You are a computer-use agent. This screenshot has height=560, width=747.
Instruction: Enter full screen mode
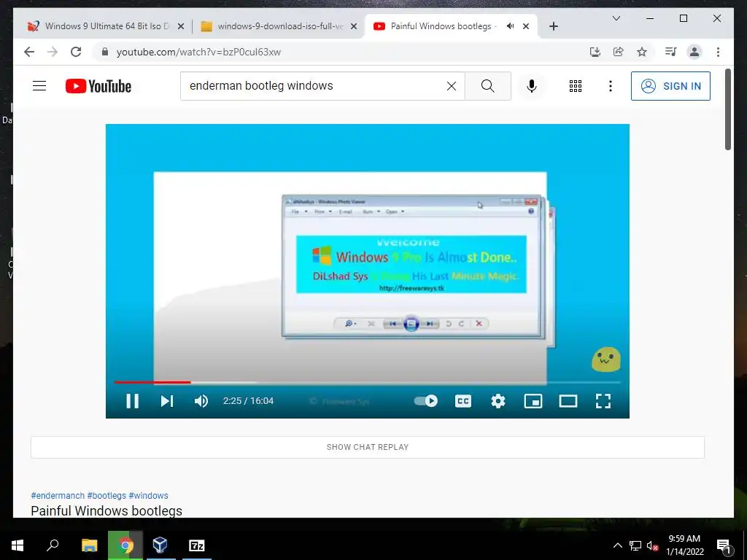[x=603, y=401]
